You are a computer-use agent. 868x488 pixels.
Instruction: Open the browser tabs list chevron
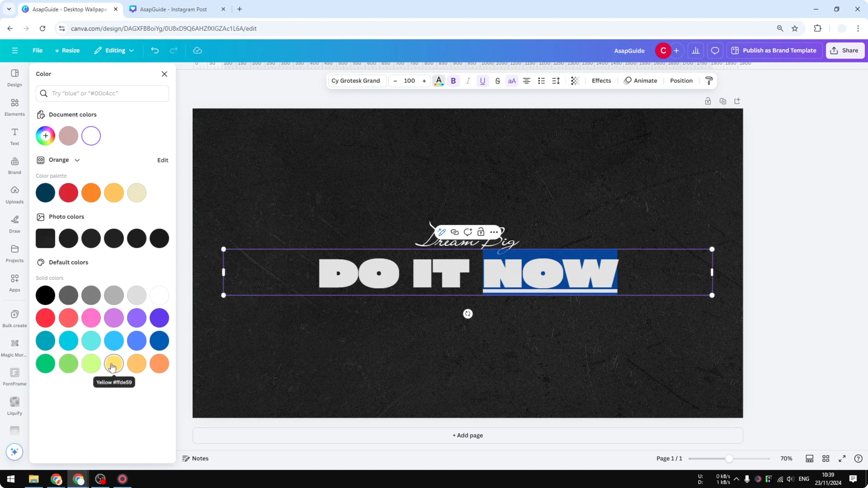pyautogui.click(x=9, y=9)
